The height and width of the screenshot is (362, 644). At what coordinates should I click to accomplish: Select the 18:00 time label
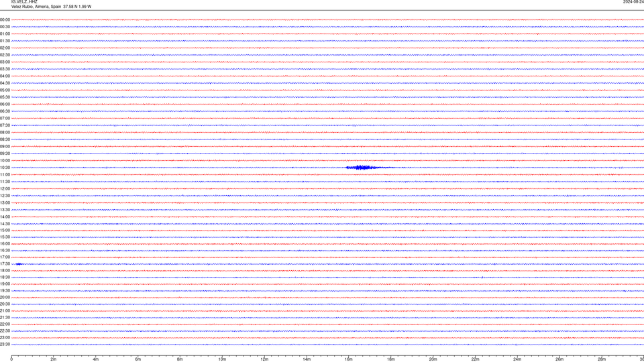pyautogui.click(x=5, y=270)
